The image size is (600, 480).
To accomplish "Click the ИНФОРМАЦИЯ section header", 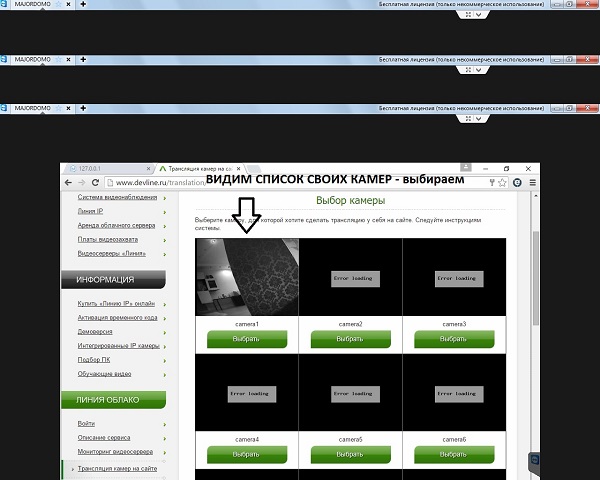I will pos(113,279).
